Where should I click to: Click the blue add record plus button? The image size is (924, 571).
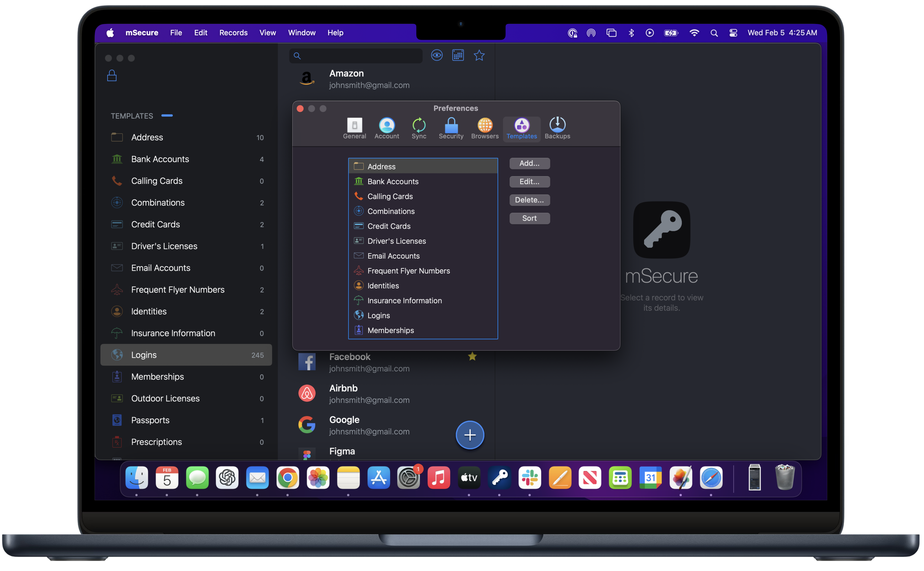(x=470, y=435)
